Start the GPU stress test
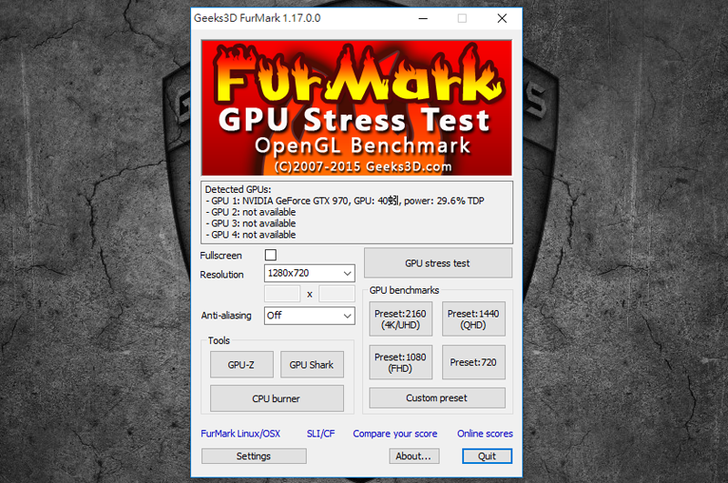 437,263
